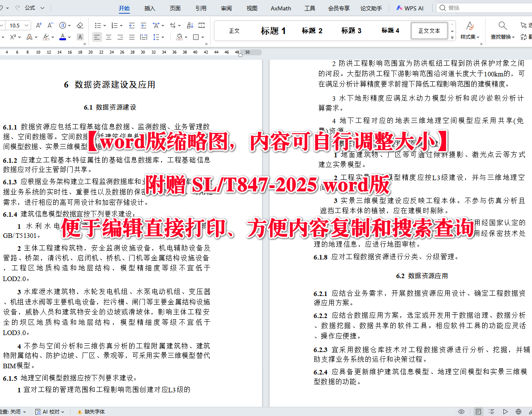
Task: Expand the style gallery with the double arrow
Action: (x=452, y=37)
